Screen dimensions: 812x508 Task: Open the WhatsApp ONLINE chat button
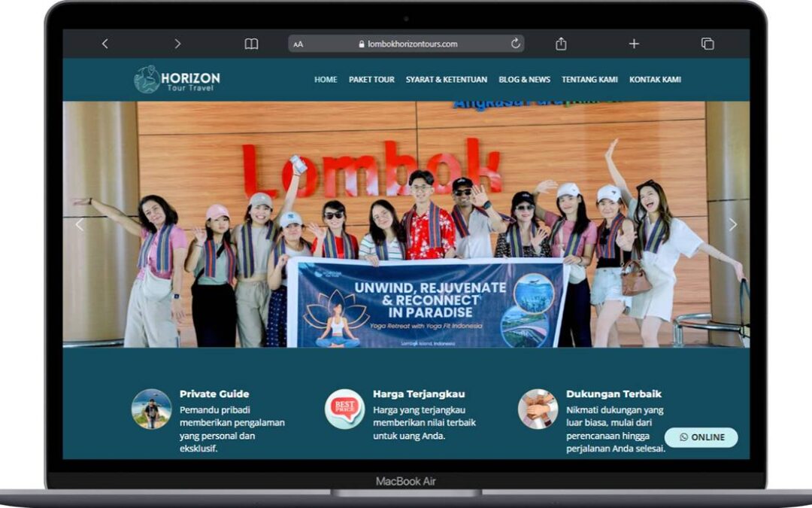coord(701,437)
